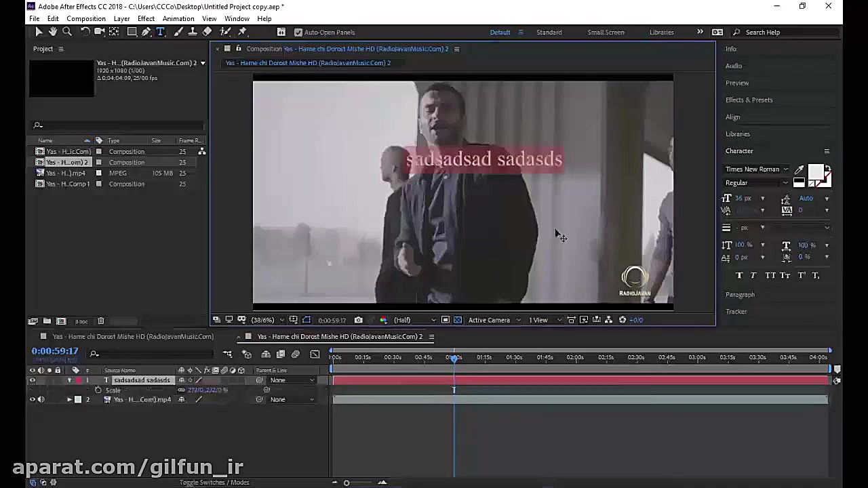Image resolution: width=868 pixels, height=488 pixels.
Task: Select the Pan Behind anchor point tool
Action: 114,32
